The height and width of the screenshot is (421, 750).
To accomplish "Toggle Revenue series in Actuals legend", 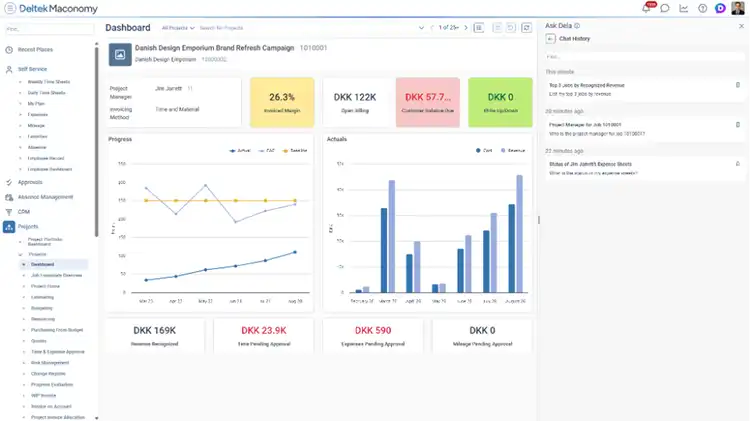I will tap(513, 151).
